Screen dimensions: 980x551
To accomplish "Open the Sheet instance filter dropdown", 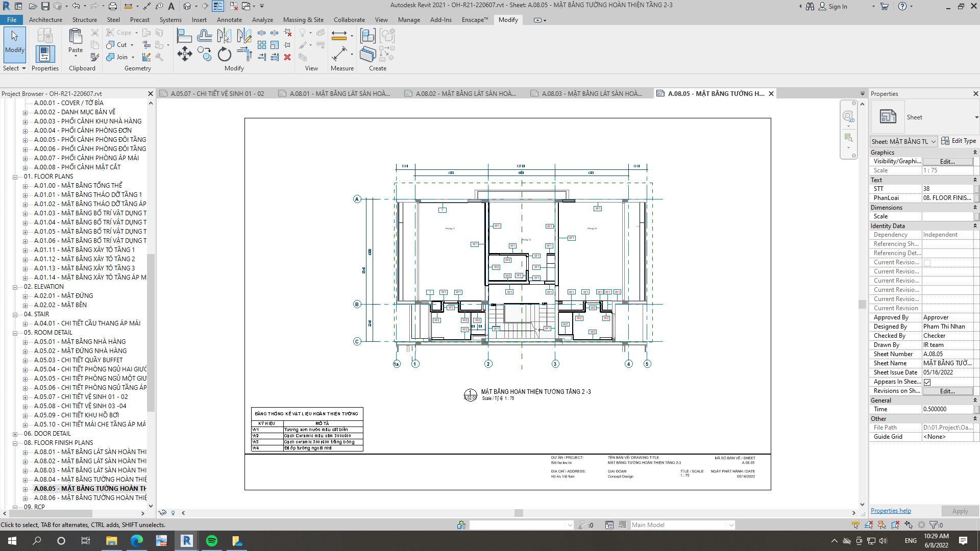I will pyautogui.click(x=904, y=141).
